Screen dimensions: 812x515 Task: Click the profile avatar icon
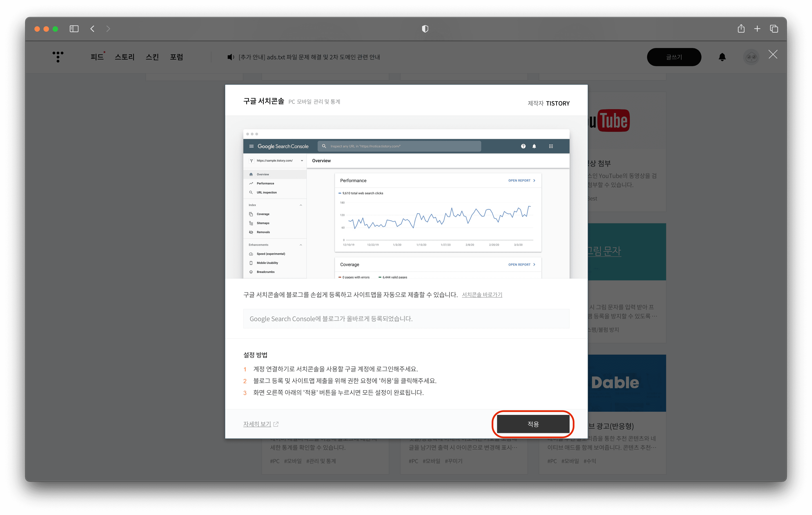coord(751,57)
